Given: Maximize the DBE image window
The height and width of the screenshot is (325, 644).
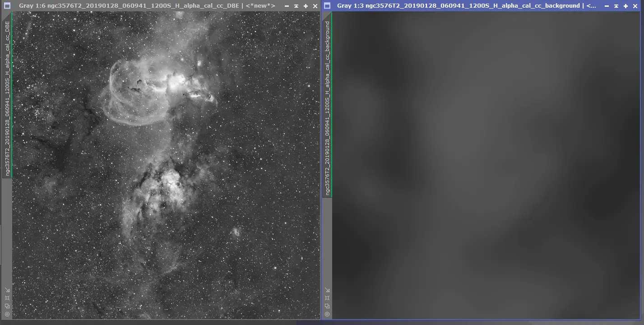Looking at the screenshot, I should click(306, 6).
